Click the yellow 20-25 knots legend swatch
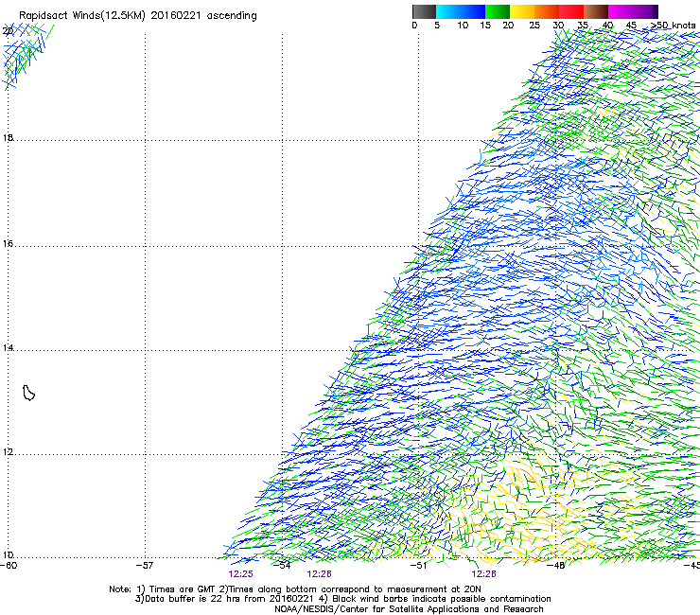This screenshot has width=700, height=615. coord(521,11)
